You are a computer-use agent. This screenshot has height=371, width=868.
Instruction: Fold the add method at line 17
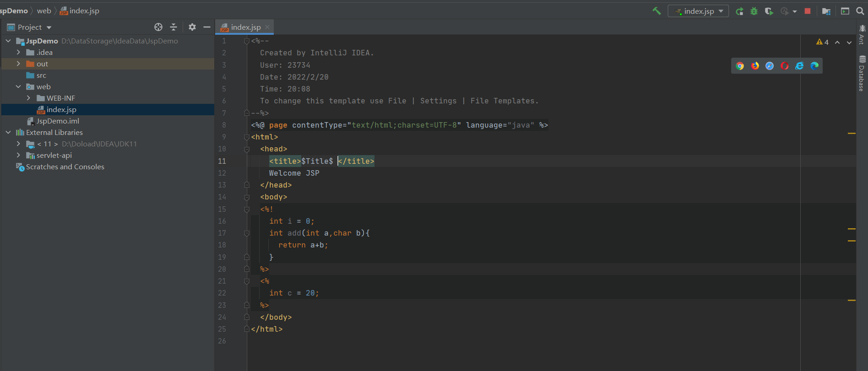pos(247,233)
